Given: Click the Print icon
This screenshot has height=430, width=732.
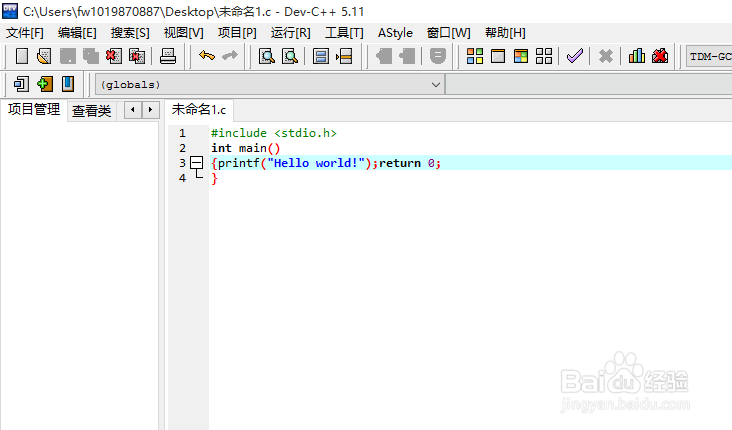Looking at the screenshot, I should [x=168, y=56].
